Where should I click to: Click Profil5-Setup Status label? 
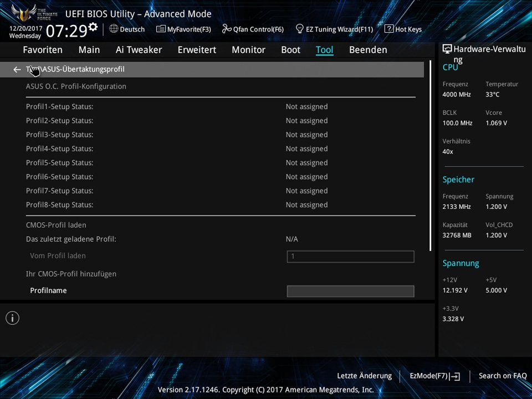click(60, 163)
